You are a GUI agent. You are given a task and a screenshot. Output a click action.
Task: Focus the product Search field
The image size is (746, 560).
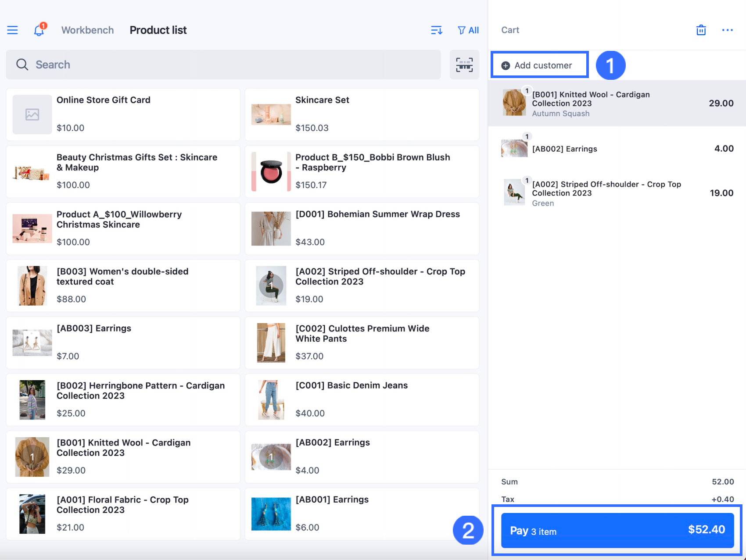(x=223, y=65)
